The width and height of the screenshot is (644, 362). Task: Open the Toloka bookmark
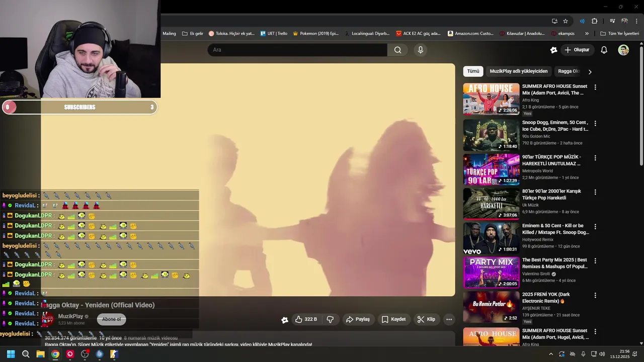[x=231, y=34]
